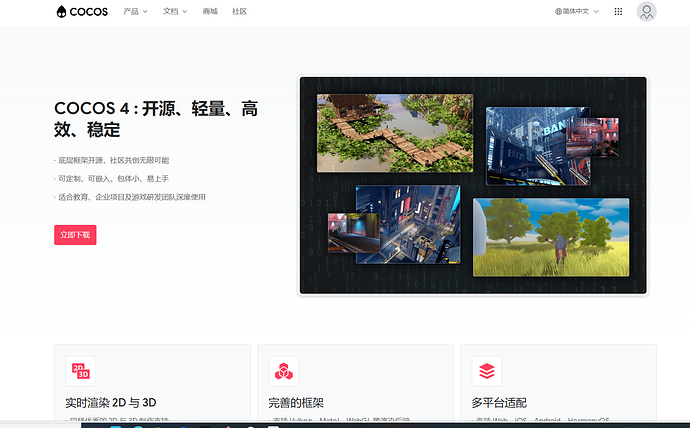Open the apps grid icon

tap(618, 11)
